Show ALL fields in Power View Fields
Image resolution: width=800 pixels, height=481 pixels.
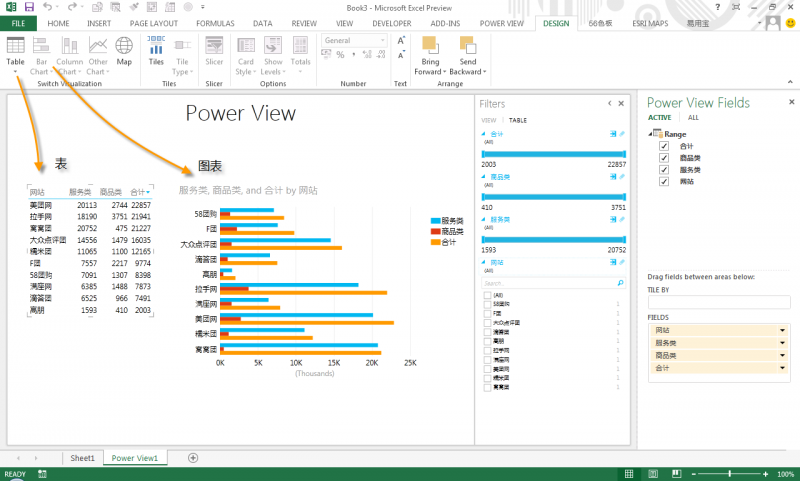tap(693, 117)
